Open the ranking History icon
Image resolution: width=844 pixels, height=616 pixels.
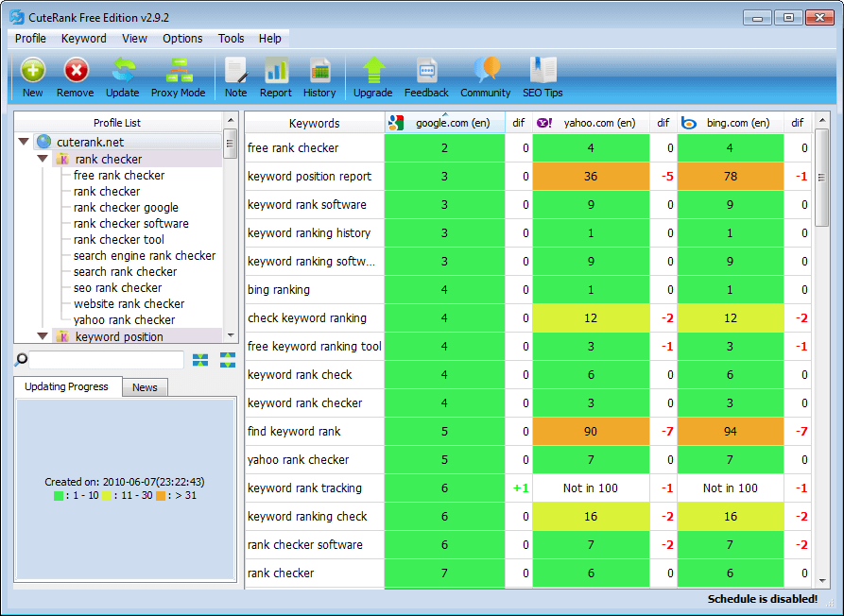pos(319,71)
